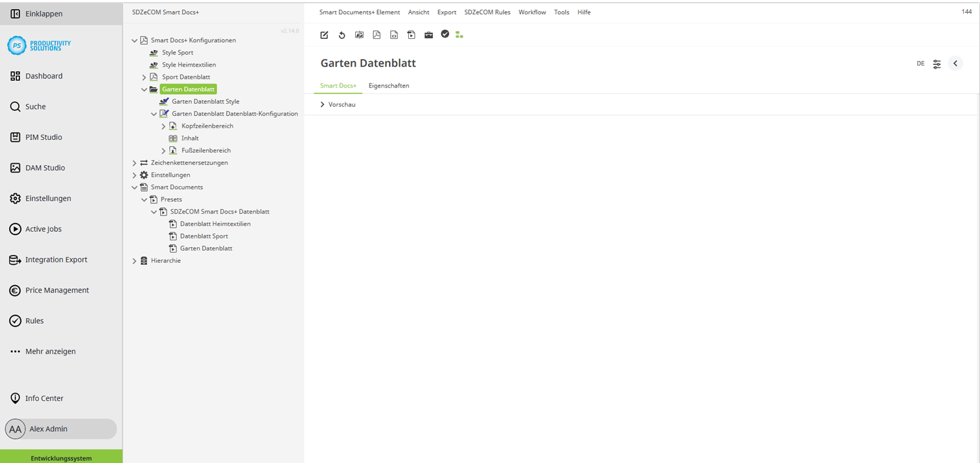The height and width of the screenshot is (463, 980).
Task: Open the toolbox icon in the toolbar
Action: click(428, 35)
